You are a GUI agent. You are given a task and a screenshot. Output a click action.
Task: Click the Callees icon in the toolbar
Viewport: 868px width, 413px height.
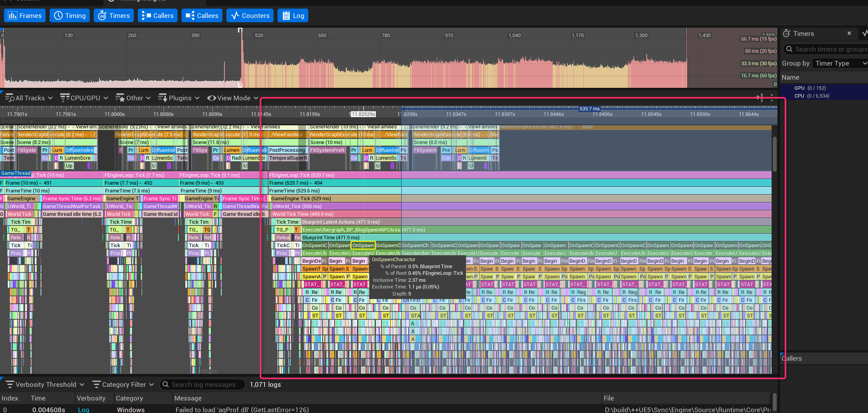[x=190, y=16]
